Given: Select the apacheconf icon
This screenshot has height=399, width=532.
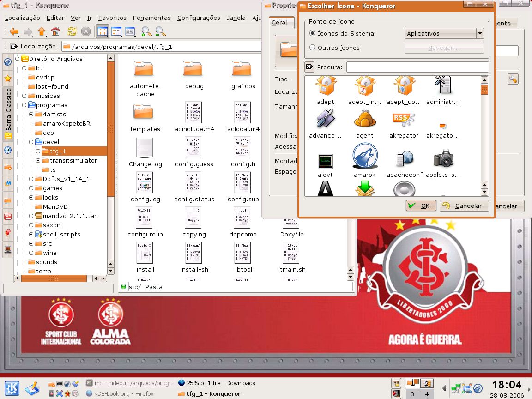Looking at the screenshot, I should click(404, 163).
